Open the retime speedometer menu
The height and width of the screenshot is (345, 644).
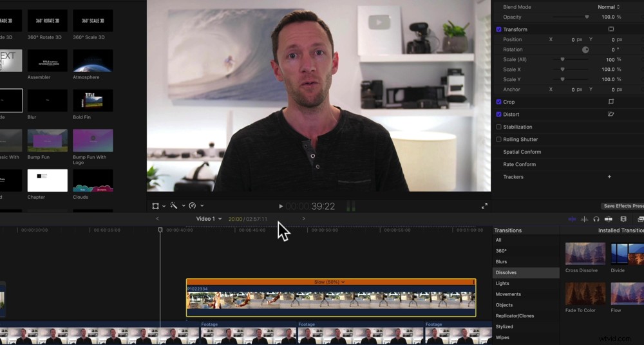click(192, 206)
